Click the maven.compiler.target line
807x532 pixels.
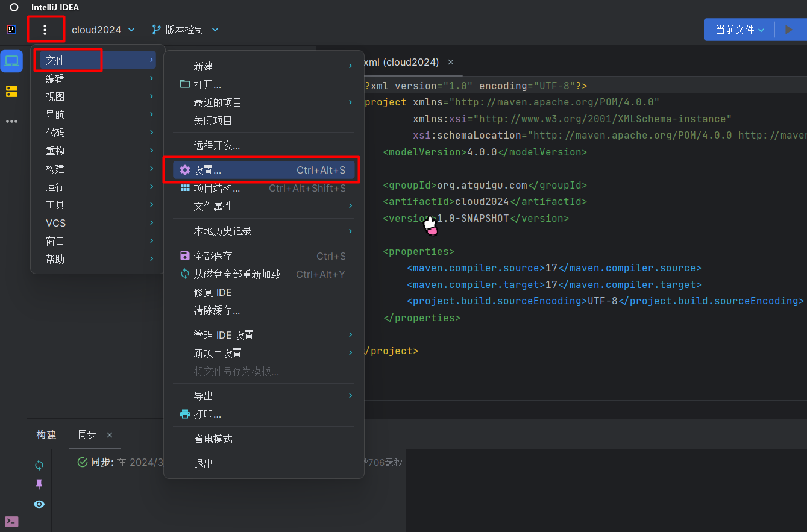coord(554,284)
